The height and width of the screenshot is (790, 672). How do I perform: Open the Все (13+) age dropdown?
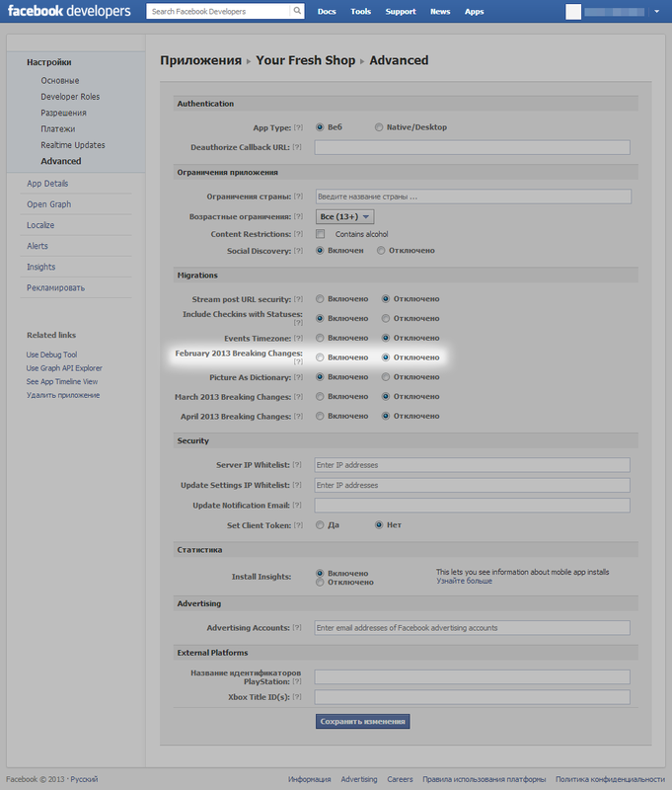344,216
